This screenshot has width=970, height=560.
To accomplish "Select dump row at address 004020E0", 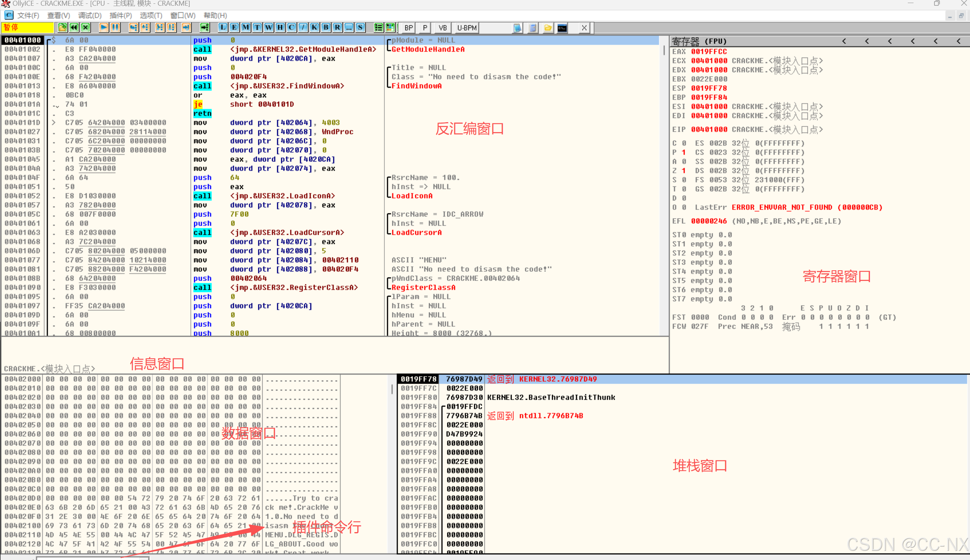I will [171, 507].
